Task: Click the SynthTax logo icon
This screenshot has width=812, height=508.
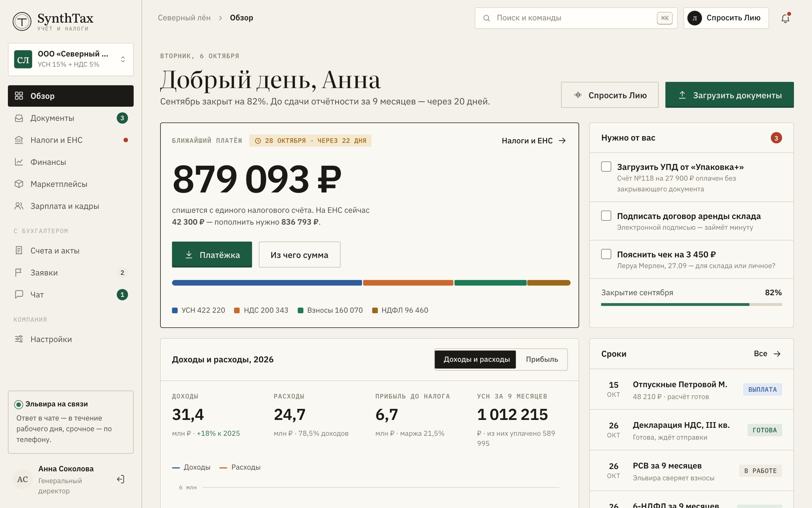Action: tap(22, 21)
